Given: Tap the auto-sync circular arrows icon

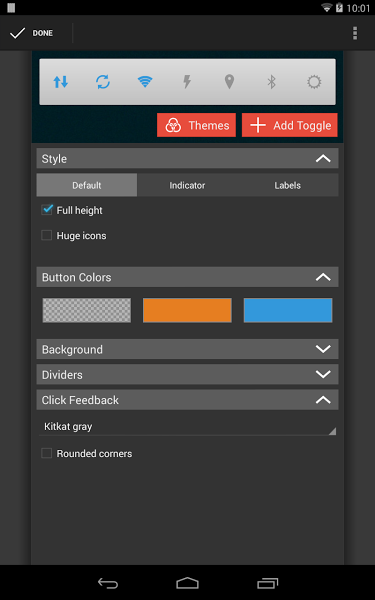Looking at the screenshot, I should [x=103, y=82].
